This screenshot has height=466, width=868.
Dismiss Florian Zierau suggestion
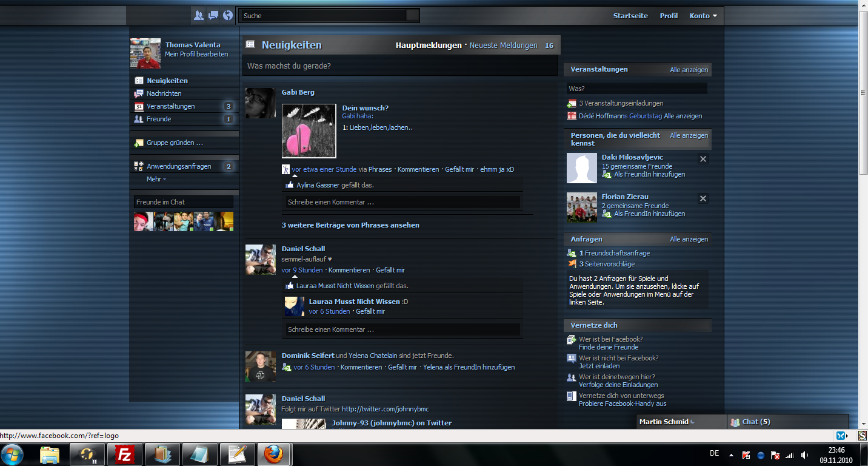703,198
